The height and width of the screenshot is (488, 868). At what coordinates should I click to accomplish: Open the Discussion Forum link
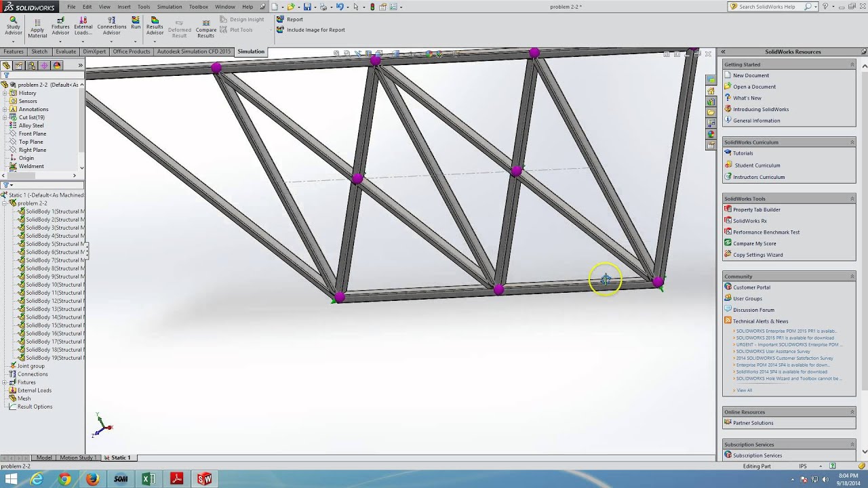(x=753, y=310)
